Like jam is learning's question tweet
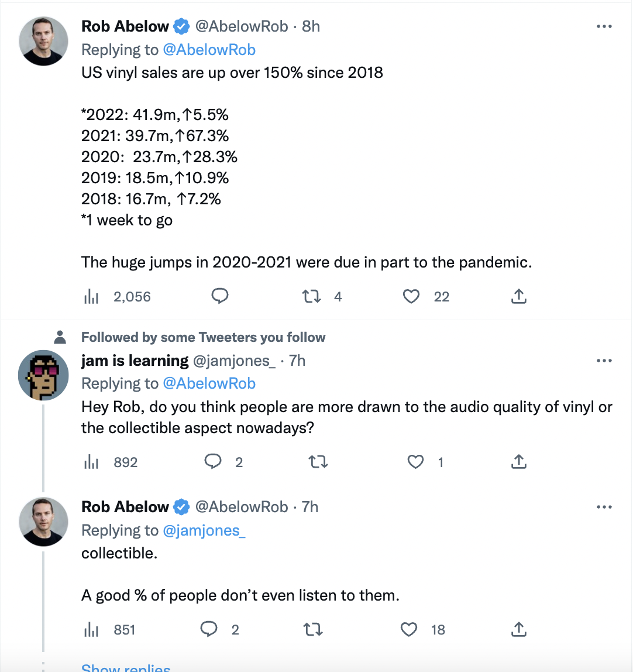 (415, 462)
